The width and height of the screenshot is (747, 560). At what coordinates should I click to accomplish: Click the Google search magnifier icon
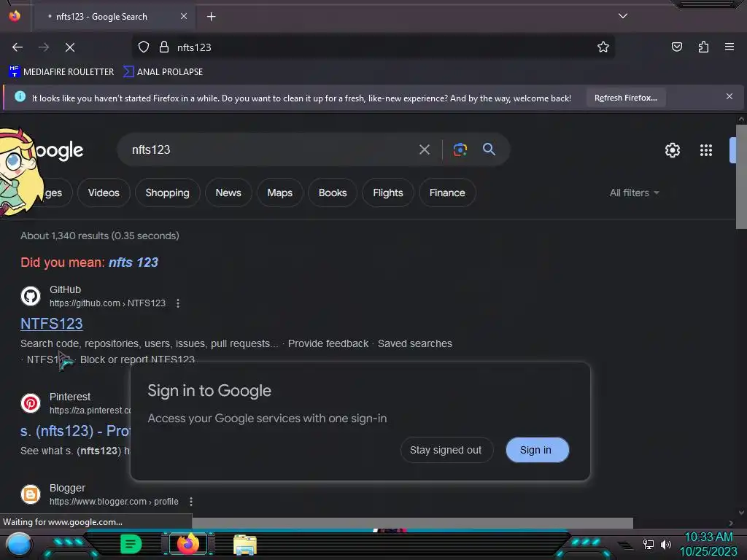click(x=489, y=149)
